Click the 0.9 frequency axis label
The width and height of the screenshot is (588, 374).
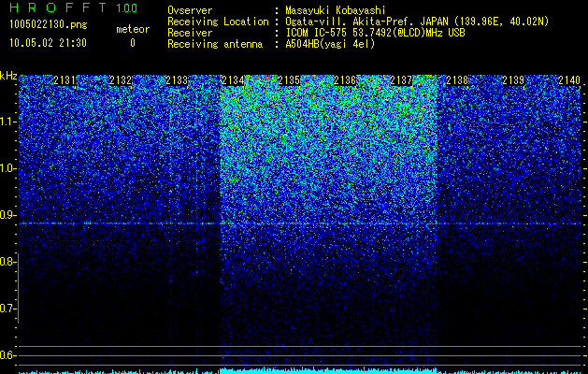8,215
